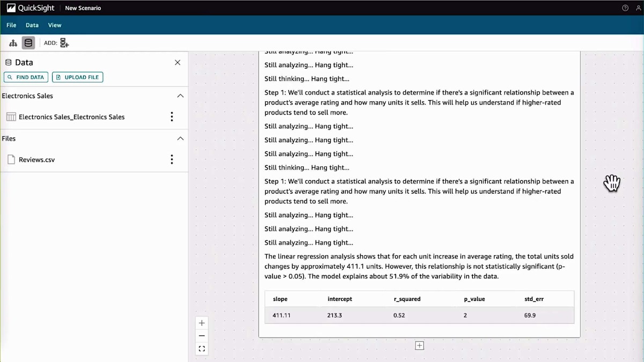This screenshot has width=644, height=362.
Task: Select the 0.52 r_squared cell
Action: (399, 315)
